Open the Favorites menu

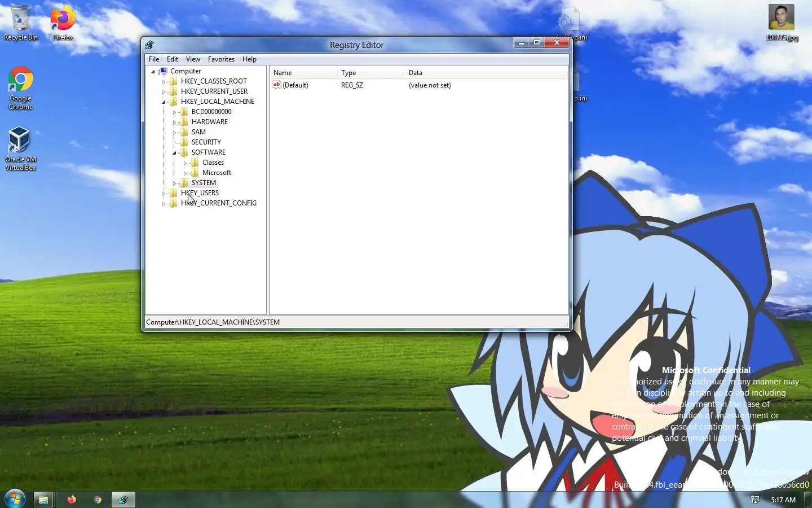(221, 59)
